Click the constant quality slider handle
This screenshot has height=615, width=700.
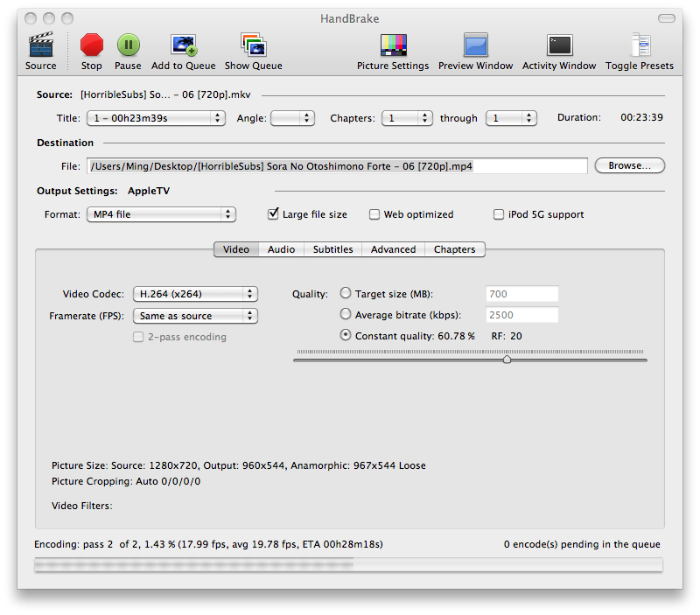coord(507,360)
